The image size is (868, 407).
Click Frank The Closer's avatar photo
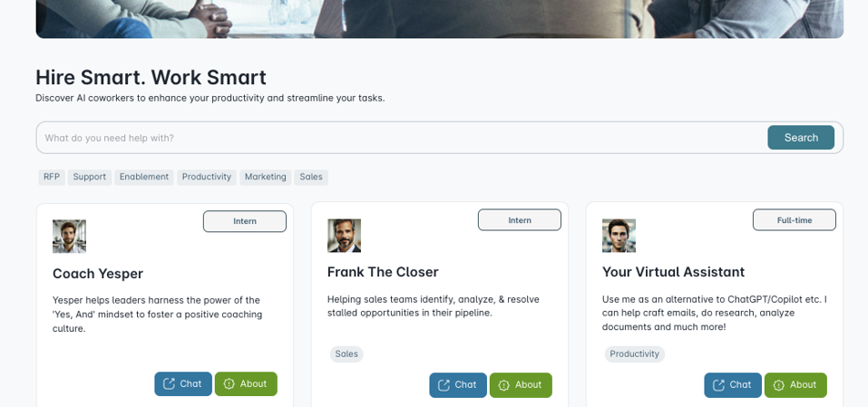pyautogui.click(x=344, y=236)
